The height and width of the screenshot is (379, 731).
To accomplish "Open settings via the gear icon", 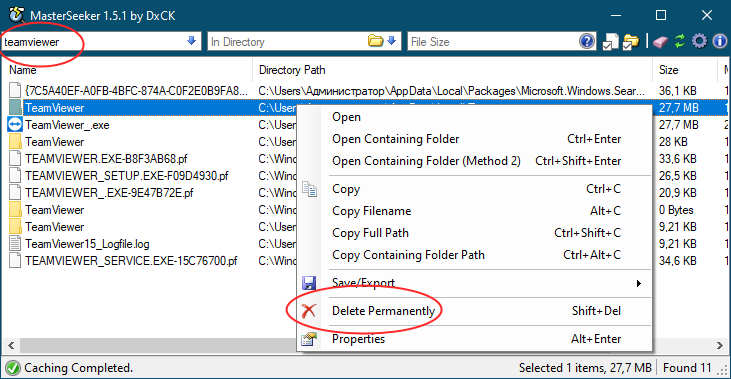I will click(699, 41).
